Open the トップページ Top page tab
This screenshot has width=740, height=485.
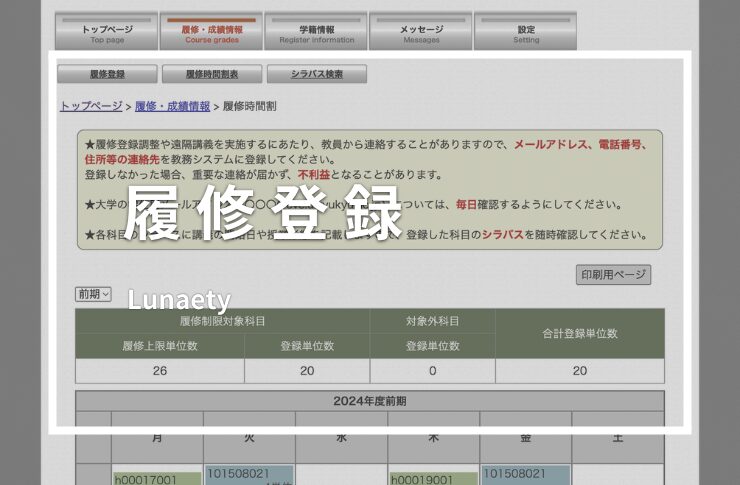click(x=107, y=31)
